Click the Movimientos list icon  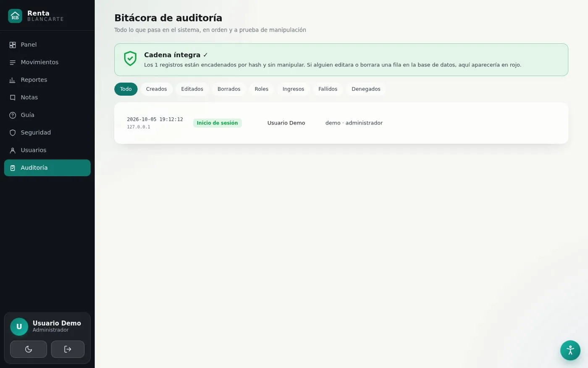coord(13,62)
